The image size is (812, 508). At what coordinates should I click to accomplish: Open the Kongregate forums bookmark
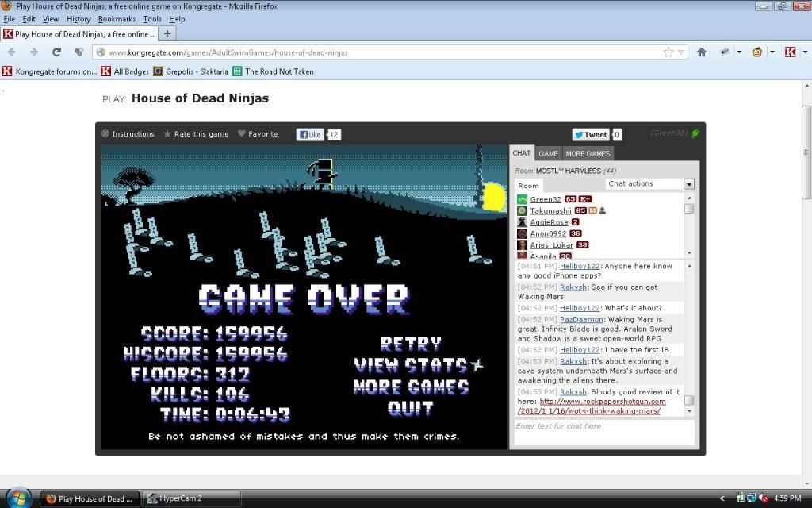[50, 71]
